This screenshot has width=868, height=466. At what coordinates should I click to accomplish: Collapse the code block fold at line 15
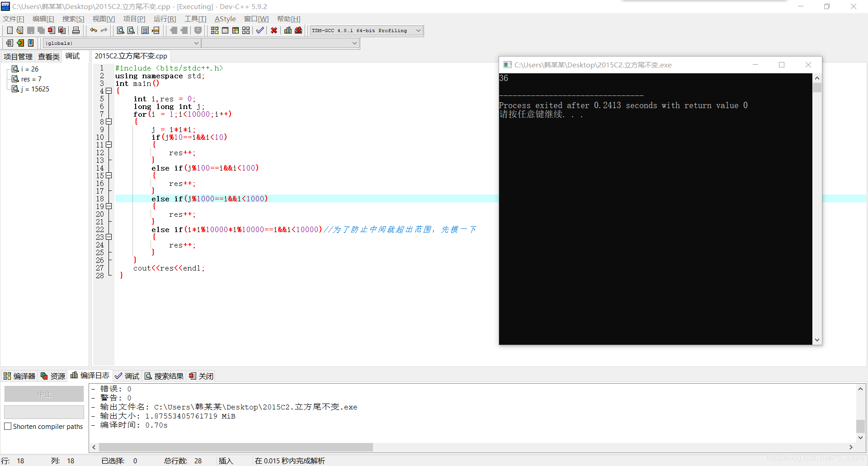(x=109, y=176)
